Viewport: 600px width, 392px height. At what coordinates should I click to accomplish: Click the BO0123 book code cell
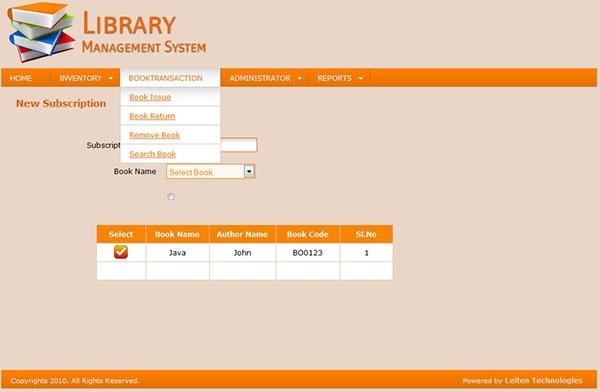[x=308, y=253]
